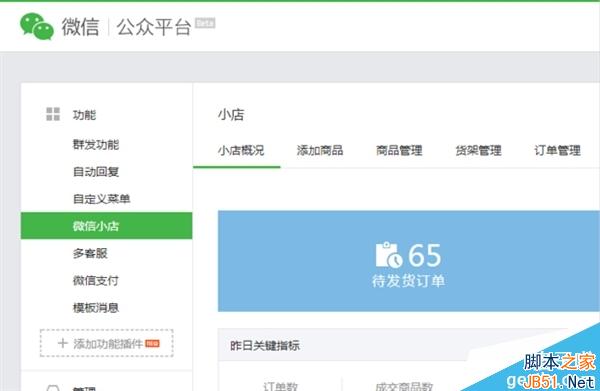600x391 pixels.
Task: Click the 成交商品数 metric label
Action: (x=404, y=386)
